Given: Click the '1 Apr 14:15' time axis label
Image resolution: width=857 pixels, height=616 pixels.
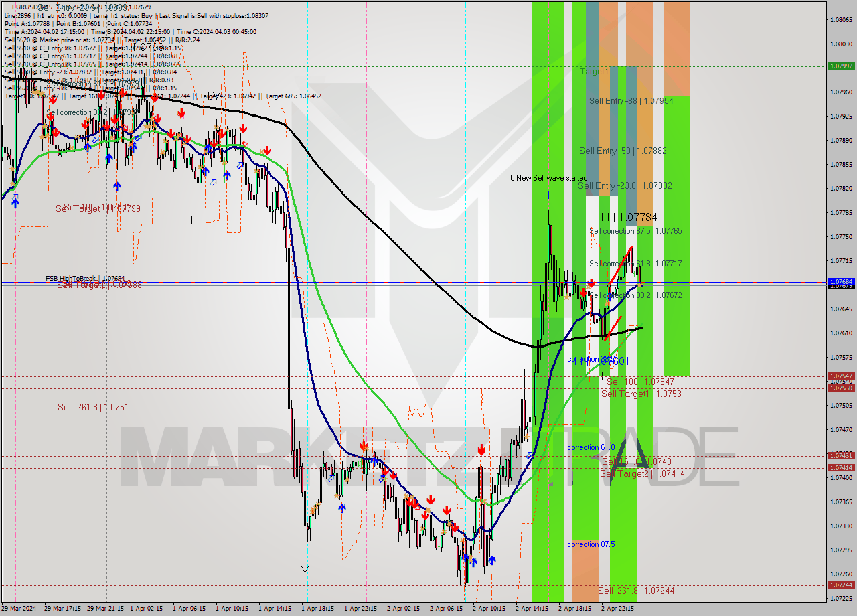Looking at the screenshot, I should click(x=276, y=609).
